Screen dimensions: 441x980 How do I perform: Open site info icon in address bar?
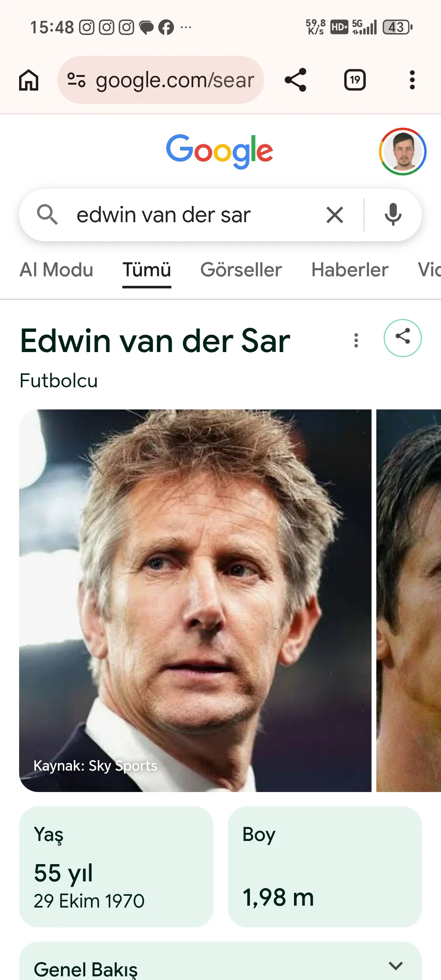point(76,80)
